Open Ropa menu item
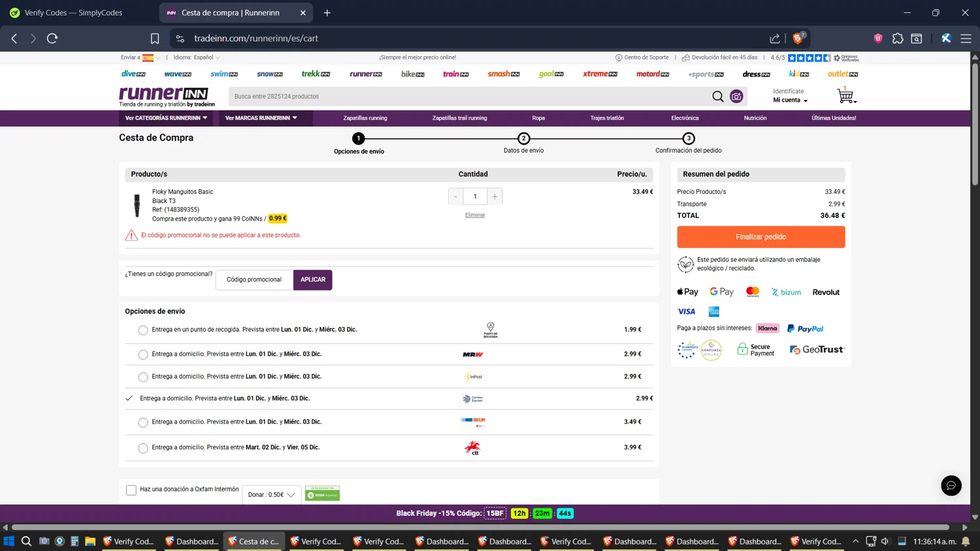Screen dimensions: 980x551 point(538,118)
